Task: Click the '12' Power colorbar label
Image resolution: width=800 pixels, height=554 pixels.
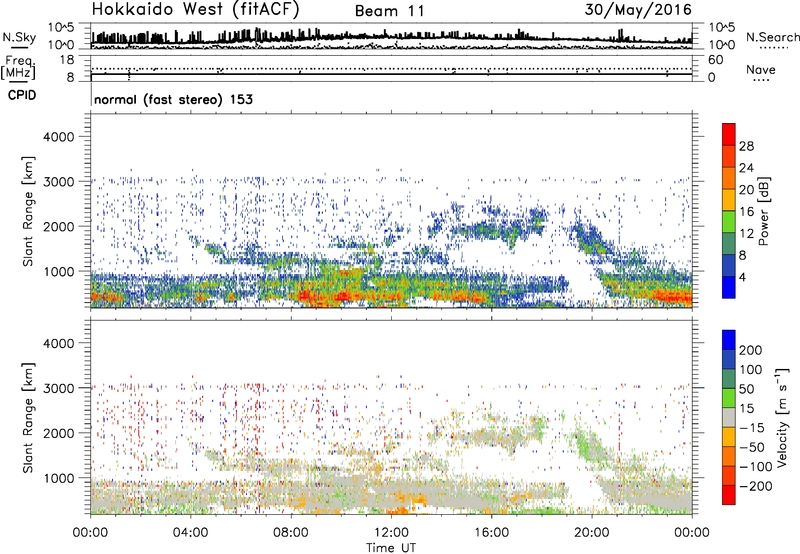Action: (746, 234)
